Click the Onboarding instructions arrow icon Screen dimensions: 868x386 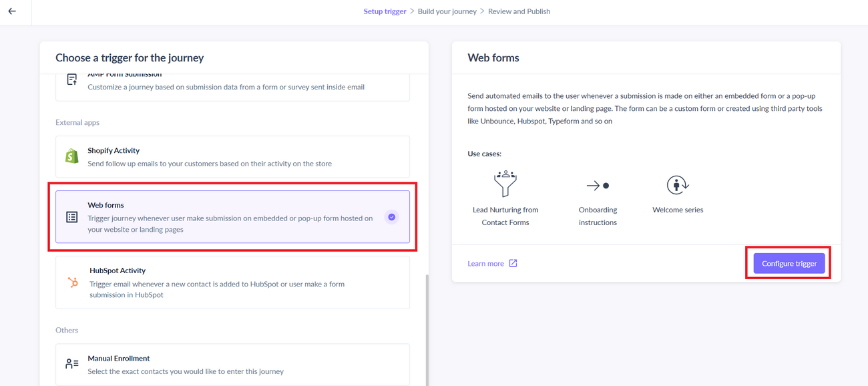pyautogui.click(x=598, y=186)
